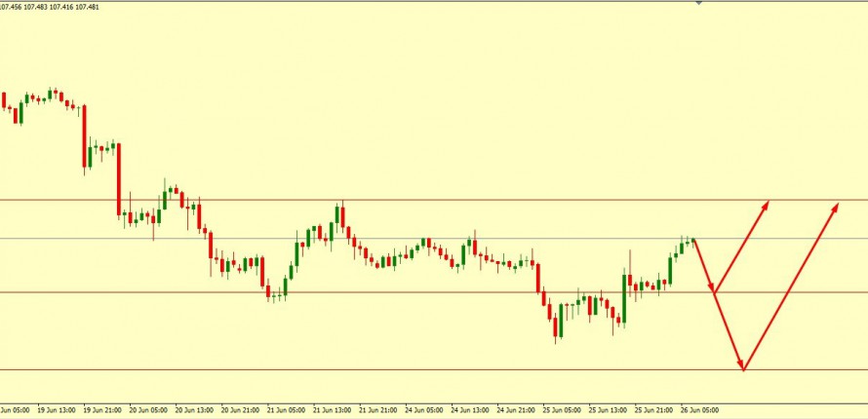The image size is (868, 419).
Task: Click the 26 Jun 05:00 time axis label
Action: (697, 410)
